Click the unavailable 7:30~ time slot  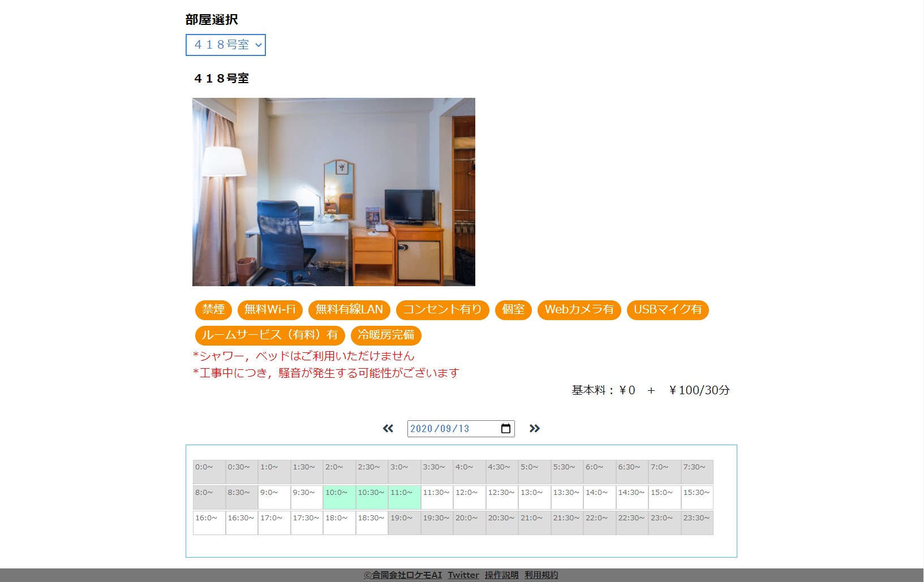[697, 472]
